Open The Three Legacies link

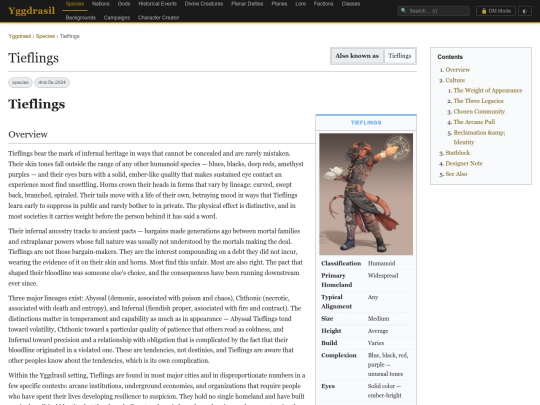(478, 101)
